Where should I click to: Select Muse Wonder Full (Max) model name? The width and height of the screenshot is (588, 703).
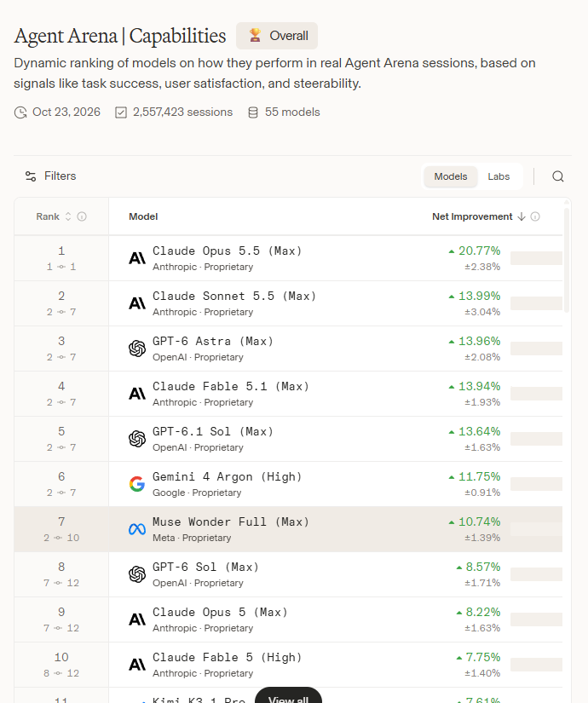(231, 522)
